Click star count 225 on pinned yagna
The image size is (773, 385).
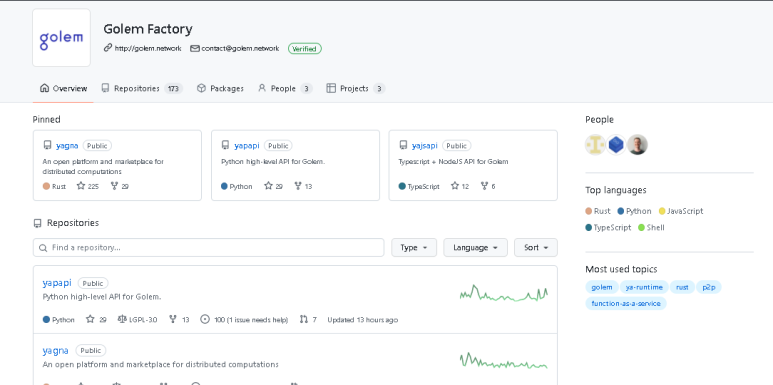pyautogui.click(x=88, y=186)
